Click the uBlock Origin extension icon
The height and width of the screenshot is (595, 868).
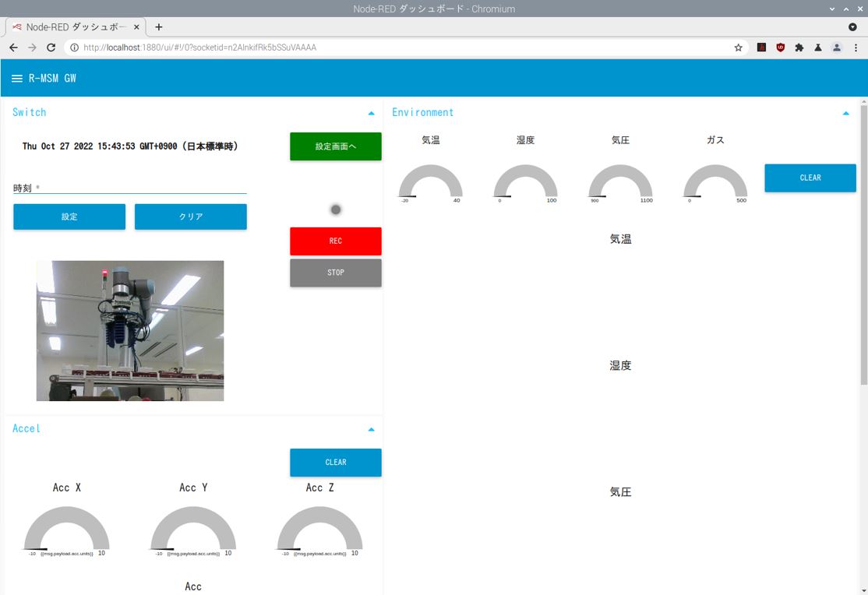coord(780,48)
